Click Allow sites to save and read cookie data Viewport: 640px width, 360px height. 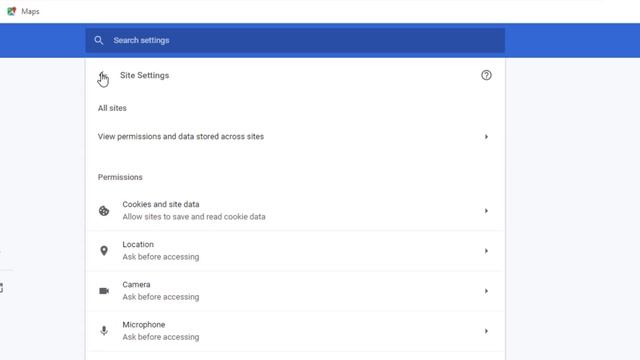pyautogui.click(x=194, y=217)
